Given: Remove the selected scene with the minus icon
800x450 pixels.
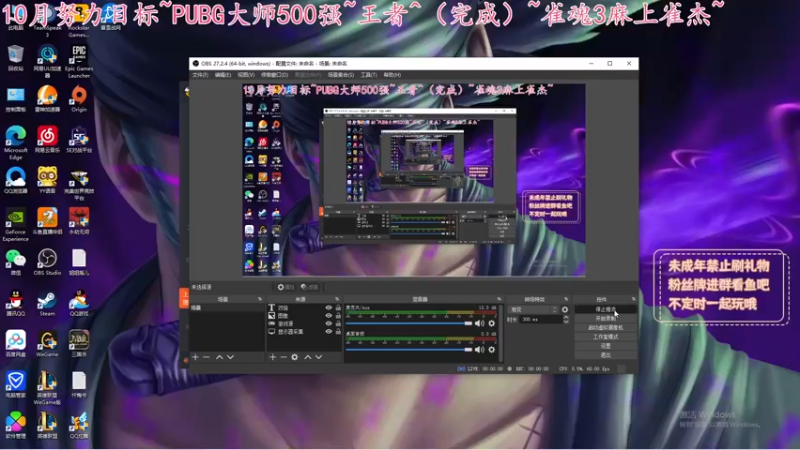Looking at the screenshot, I should pyautogui.click(x=207, y=357).
